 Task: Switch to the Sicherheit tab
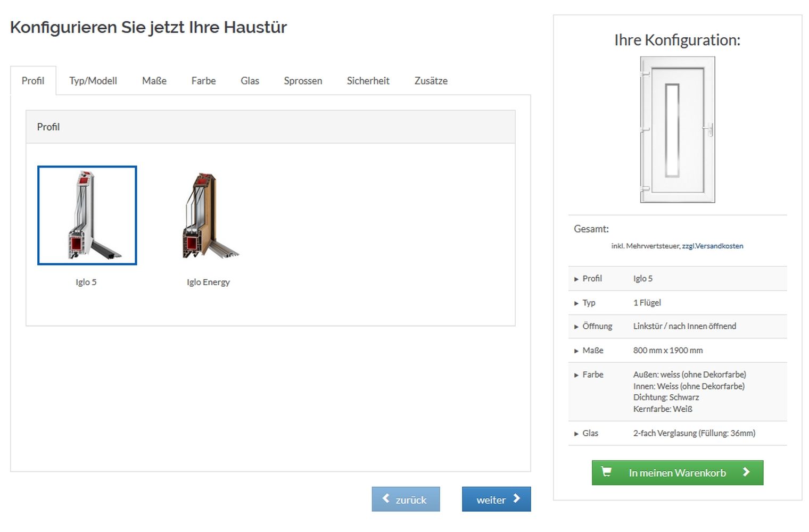pyautogui.click(x=368, y=81)
